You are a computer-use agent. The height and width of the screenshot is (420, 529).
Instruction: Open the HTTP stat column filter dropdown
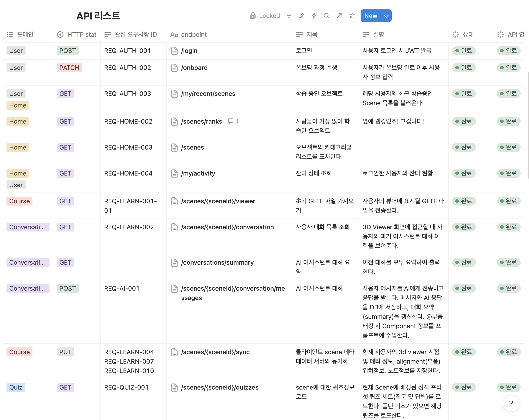(60, 34)
